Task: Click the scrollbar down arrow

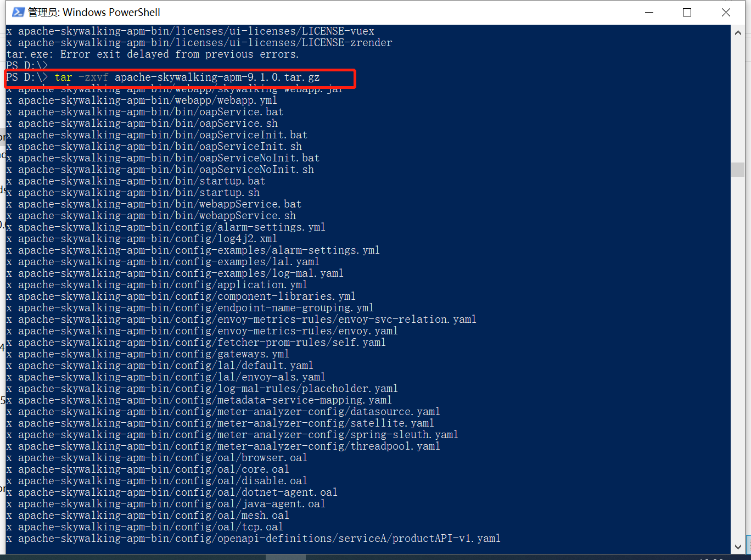Action: pyautogui.click(x=738, y=547)
